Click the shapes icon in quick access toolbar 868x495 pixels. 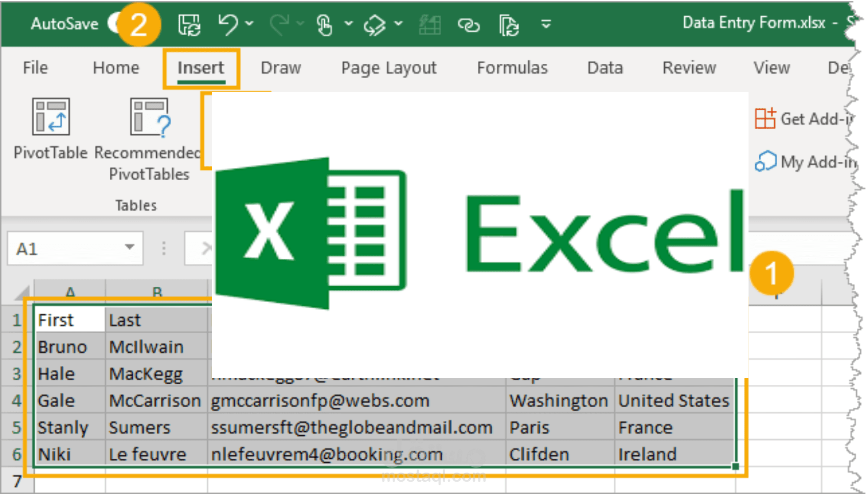click(x=375, y=24)
